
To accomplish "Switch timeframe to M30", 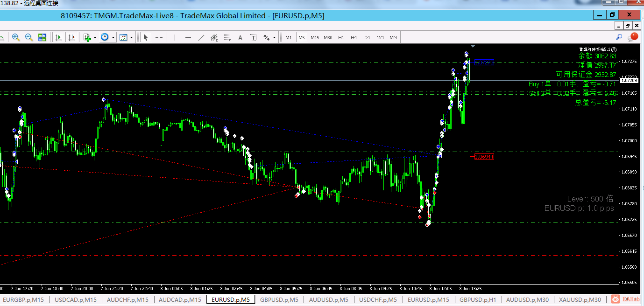I will 328,37.
